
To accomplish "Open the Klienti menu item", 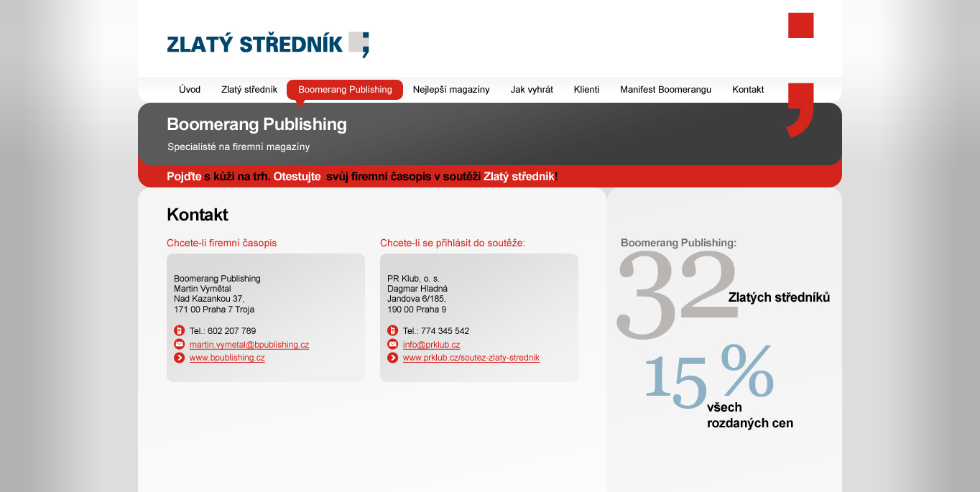I will click(586, 90).
